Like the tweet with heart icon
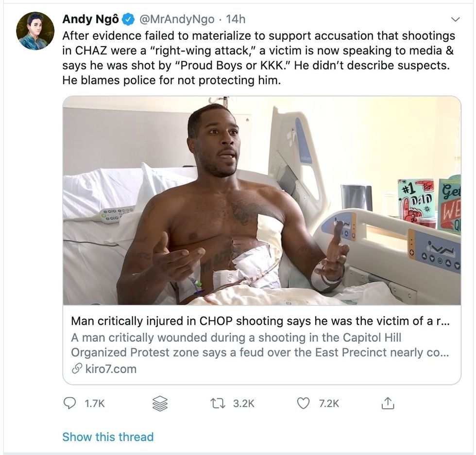 click(x=303, y=403)
